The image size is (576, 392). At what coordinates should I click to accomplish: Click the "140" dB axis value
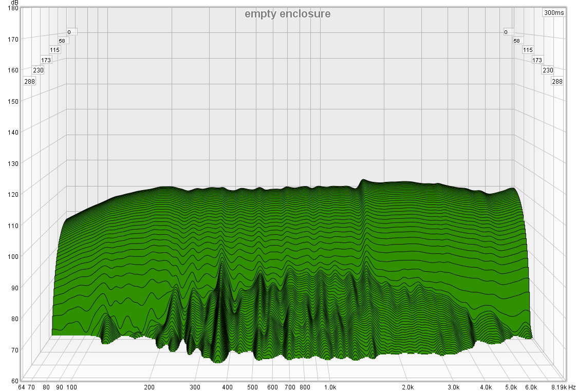click(x=13, y=132)
